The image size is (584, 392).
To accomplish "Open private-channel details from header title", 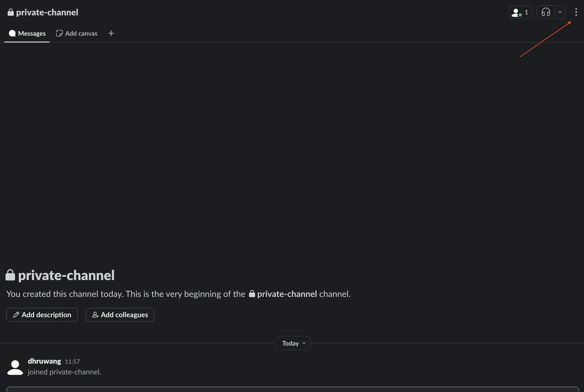I will click(x=47, y=12).
